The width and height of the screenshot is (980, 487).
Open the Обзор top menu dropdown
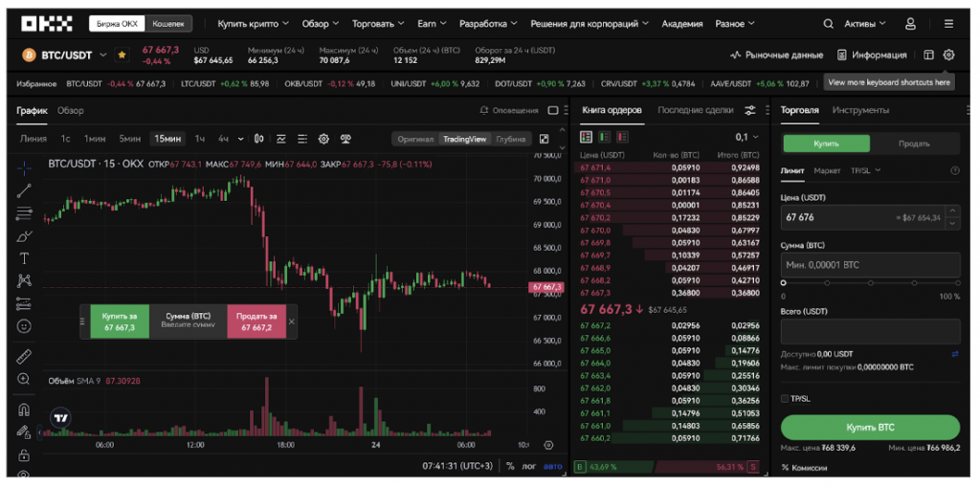[320, 24]
